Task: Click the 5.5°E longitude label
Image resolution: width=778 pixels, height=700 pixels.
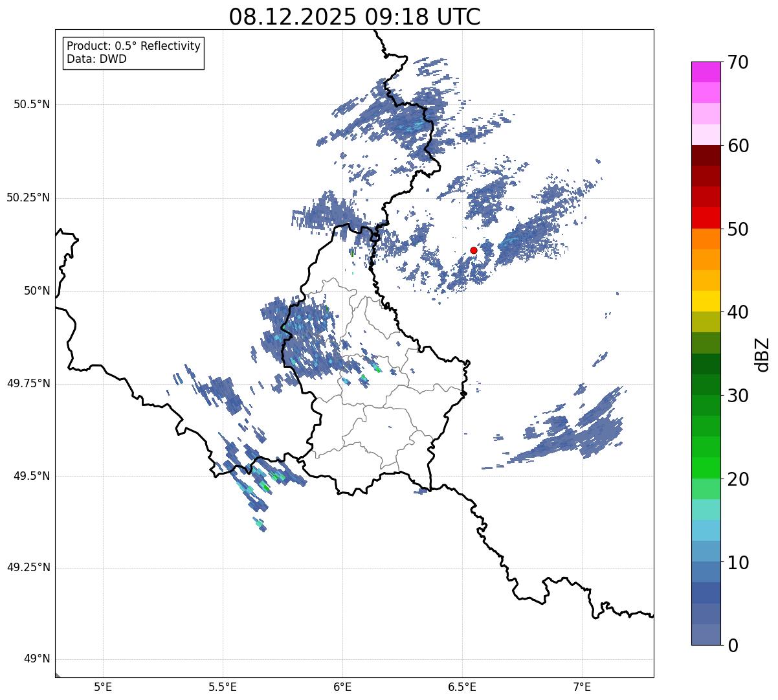Action: coord(223,686)
